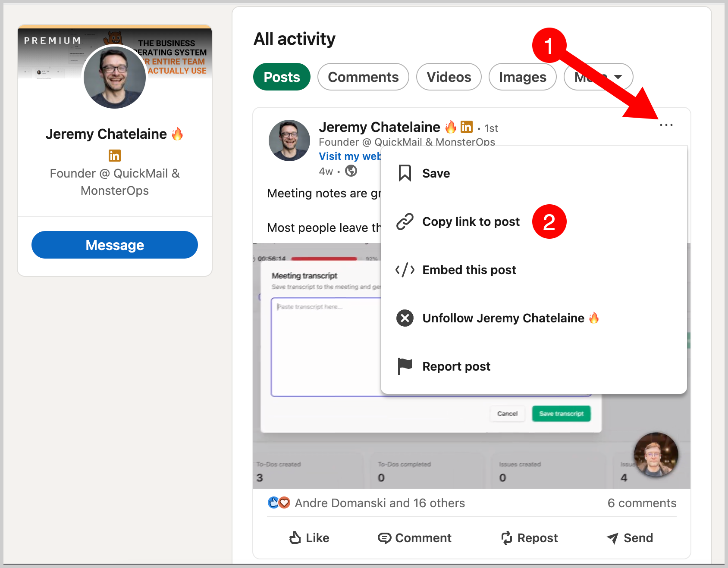Screen dimensions: 728x568
Task: Open the Visit my website link
Action: click(350, 156)
